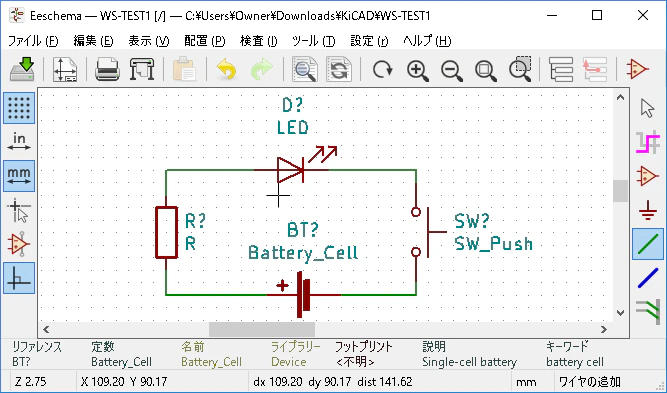The width and height of the screenshot is (667, 393).
Task: Open the 設定 (r) menu
Action: click(x=369, y=41)
